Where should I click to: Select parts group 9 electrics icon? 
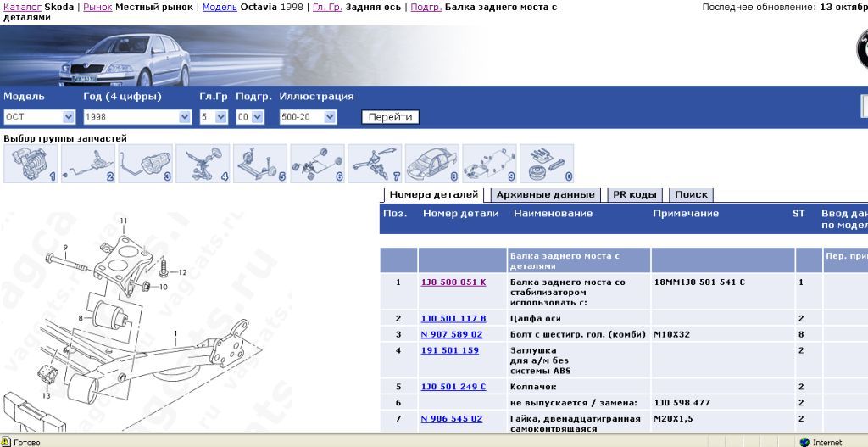(x=489, y=164)
